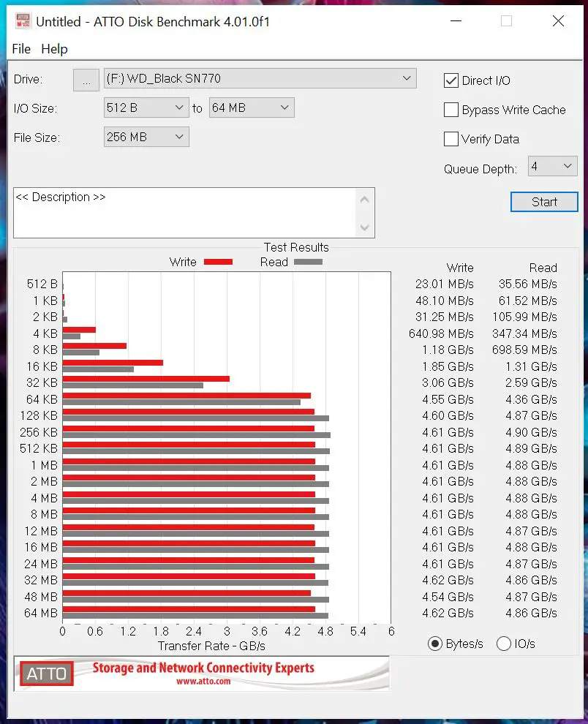Click the 4.90 GB/s read value

[531, 433]
